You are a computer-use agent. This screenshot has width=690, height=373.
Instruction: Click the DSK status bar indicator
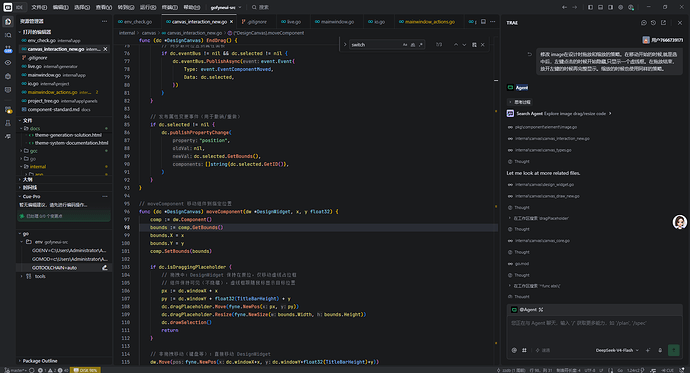tap(85, 370)
